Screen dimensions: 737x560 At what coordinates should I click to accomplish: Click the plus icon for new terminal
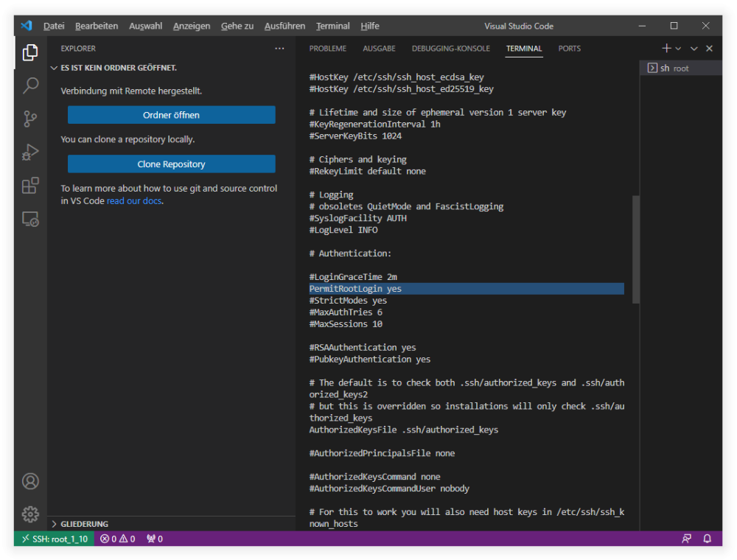tap(666, 49)
